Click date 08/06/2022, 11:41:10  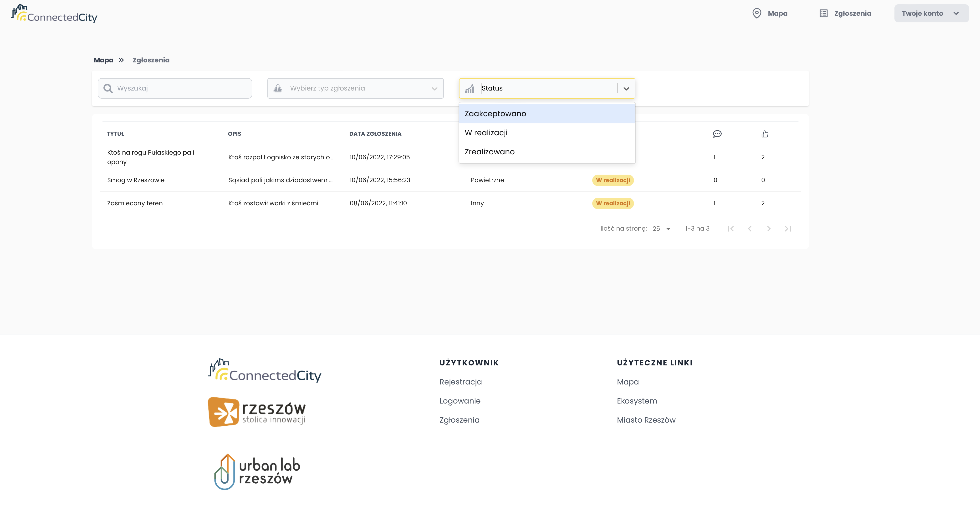(x=378, y=203)
